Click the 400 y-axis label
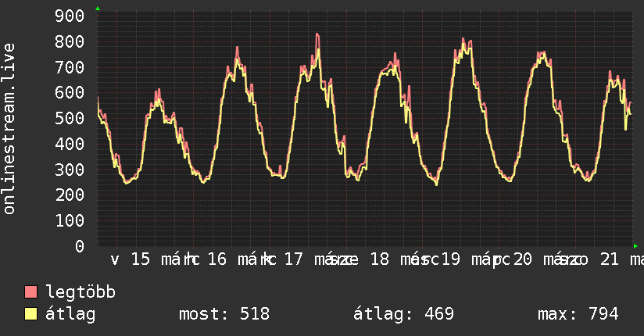 coord(70,144)
